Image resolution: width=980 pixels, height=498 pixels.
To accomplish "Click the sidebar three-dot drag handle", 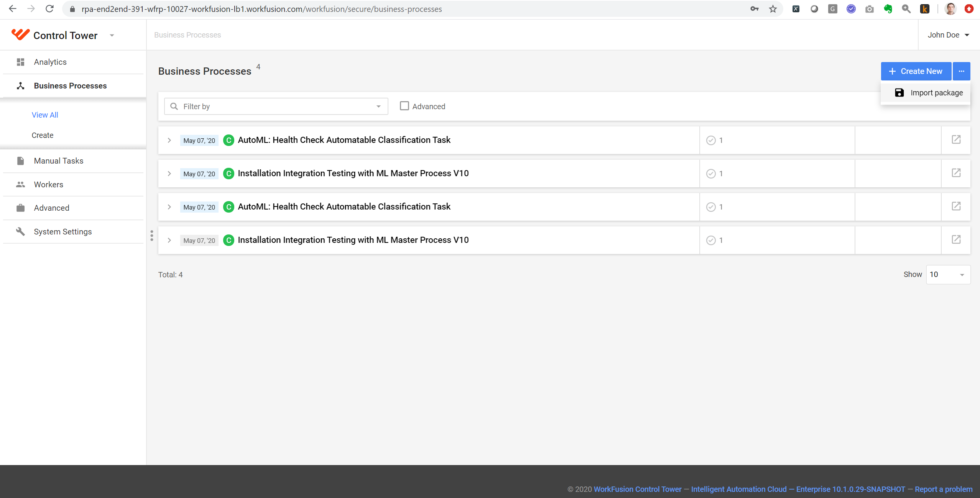I will click(152, 236).
